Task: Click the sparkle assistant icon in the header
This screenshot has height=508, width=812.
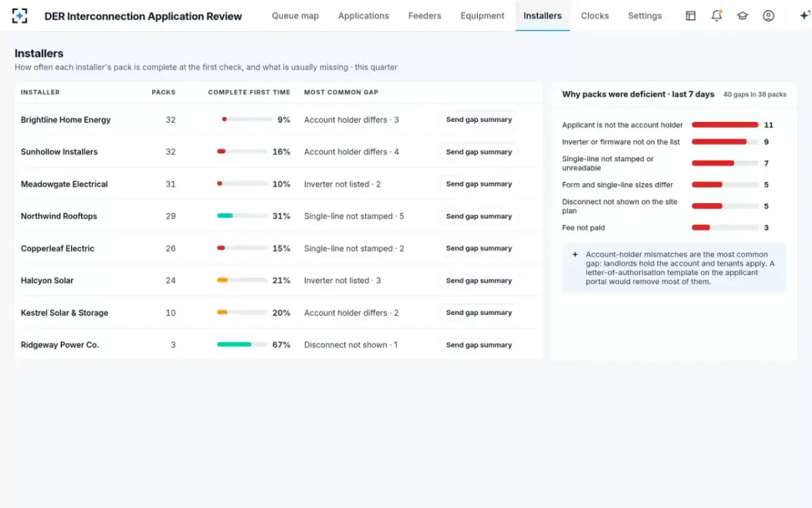Action: (804, 16)
